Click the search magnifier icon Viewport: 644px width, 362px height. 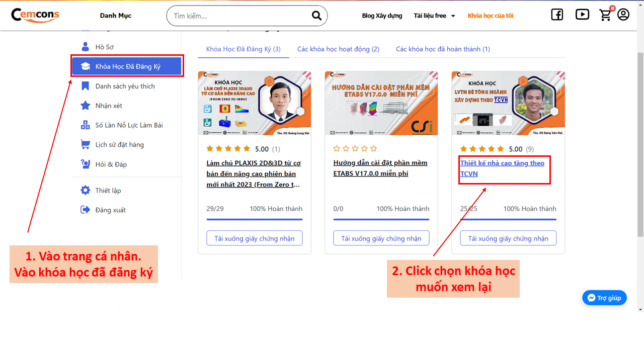tap(316, 16)
